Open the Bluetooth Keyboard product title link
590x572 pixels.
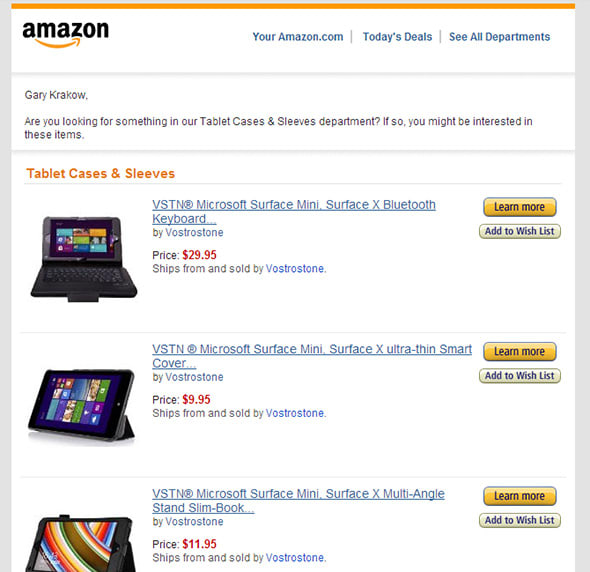pos(293,211)
